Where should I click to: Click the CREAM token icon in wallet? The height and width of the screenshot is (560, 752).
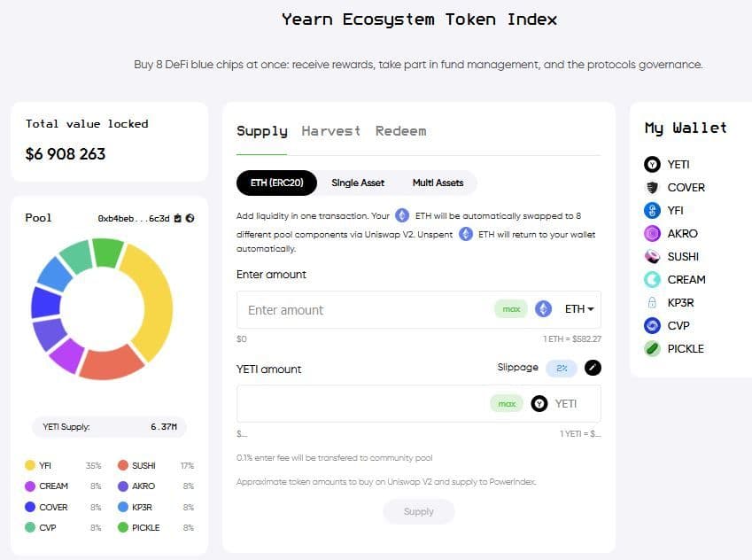click(x=652, y=279)
